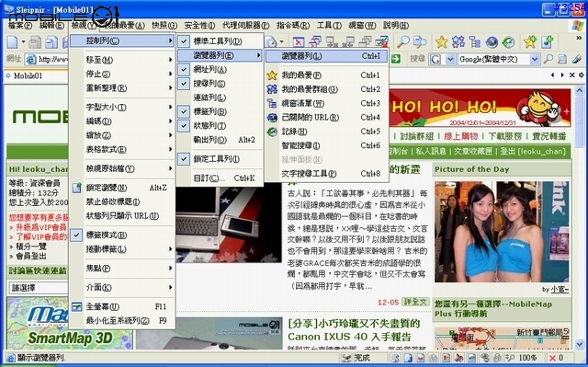The width and height of the screenshot is (588, 367).
Task: Open the 安全性 menu
Action: 199,26
